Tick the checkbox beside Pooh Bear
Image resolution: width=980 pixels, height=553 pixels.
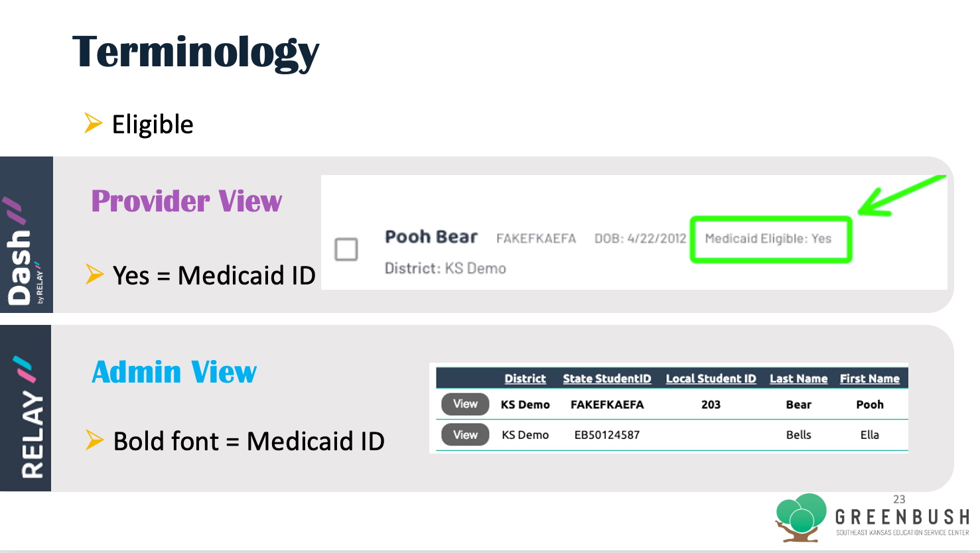tap(346, 249)
